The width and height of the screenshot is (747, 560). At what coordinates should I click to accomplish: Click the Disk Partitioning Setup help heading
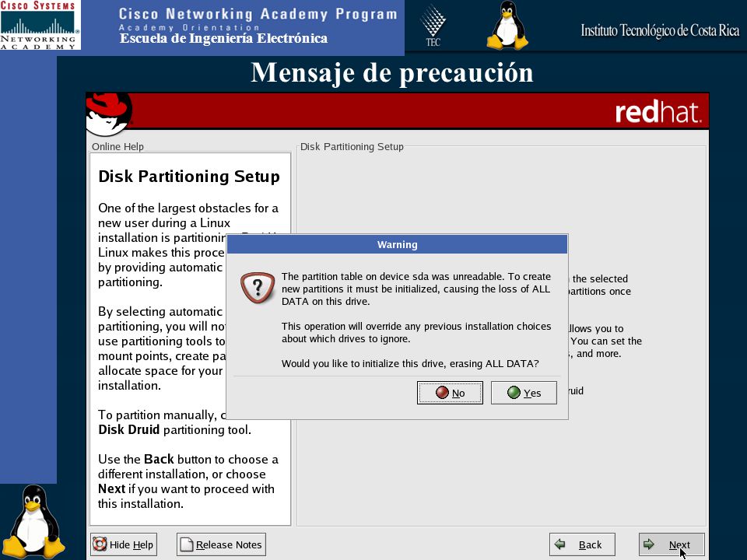189,177
